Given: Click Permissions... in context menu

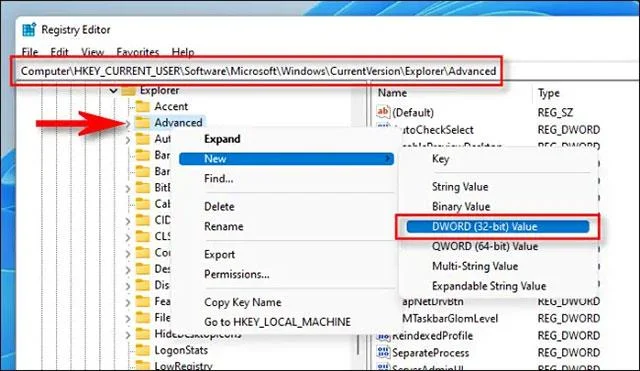Looking at the screenshot, I should click(237, 274).
